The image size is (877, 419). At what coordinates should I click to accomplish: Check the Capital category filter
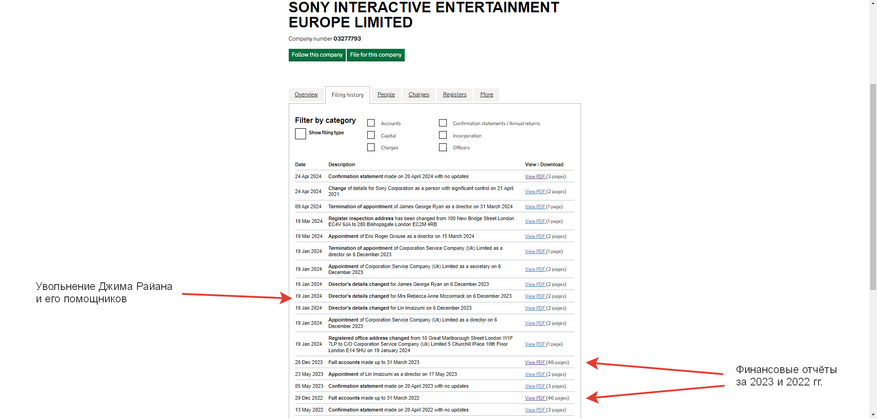(x=371, y=135)
